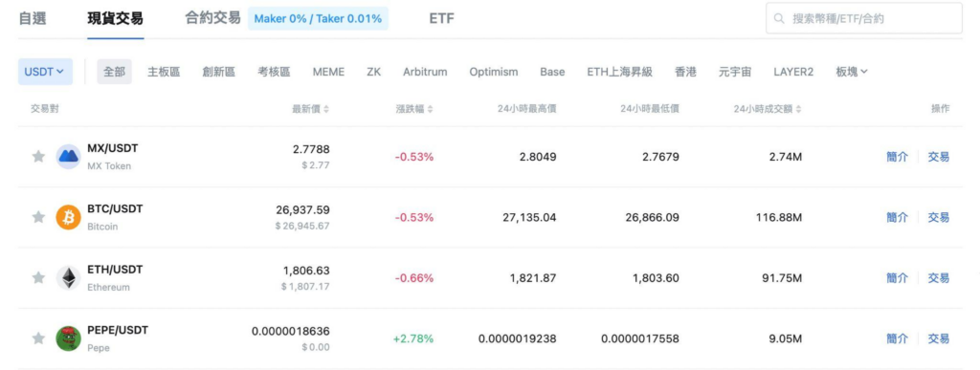Viewport: 980px width, 370px height.
Task: Toggle favorite star for PEPE/USDT
Action: click(38, 338)
